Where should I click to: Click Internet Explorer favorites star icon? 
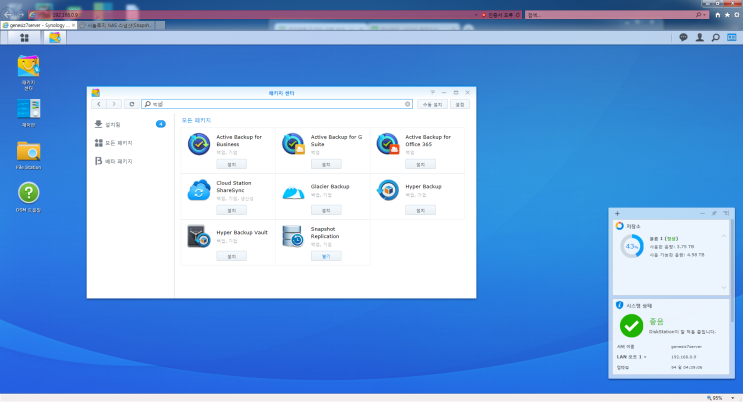point(727,15)
